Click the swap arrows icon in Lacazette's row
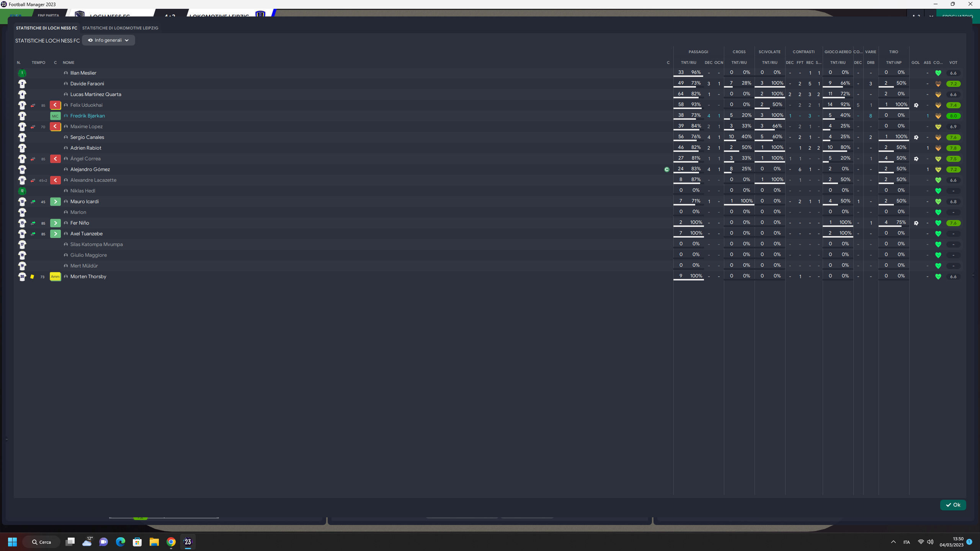Screen dimensions: 980x551 [x=33, y=180]
